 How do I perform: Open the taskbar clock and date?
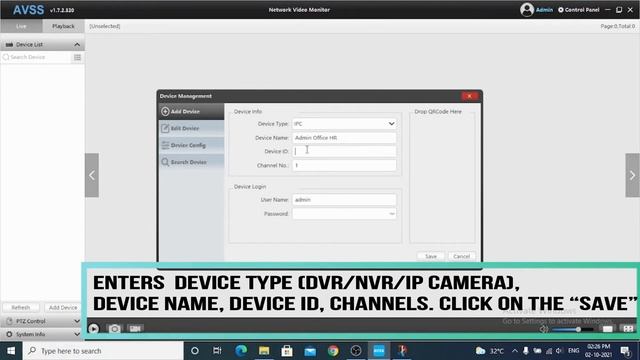click(x=598, y=351)
